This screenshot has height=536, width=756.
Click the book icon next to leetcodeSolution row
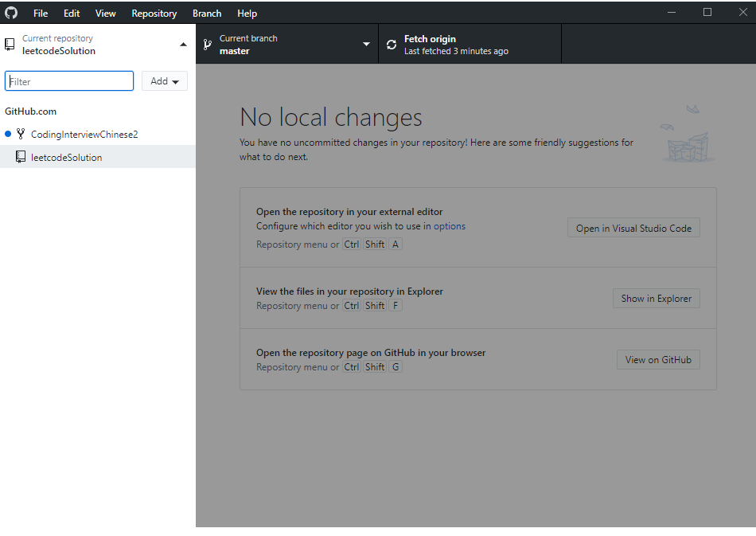tap(21, 157)
